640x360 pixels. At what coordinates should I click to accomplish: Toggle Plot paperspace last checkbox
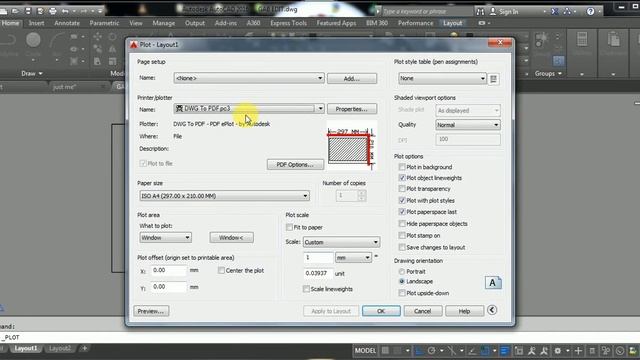(402, 212)
